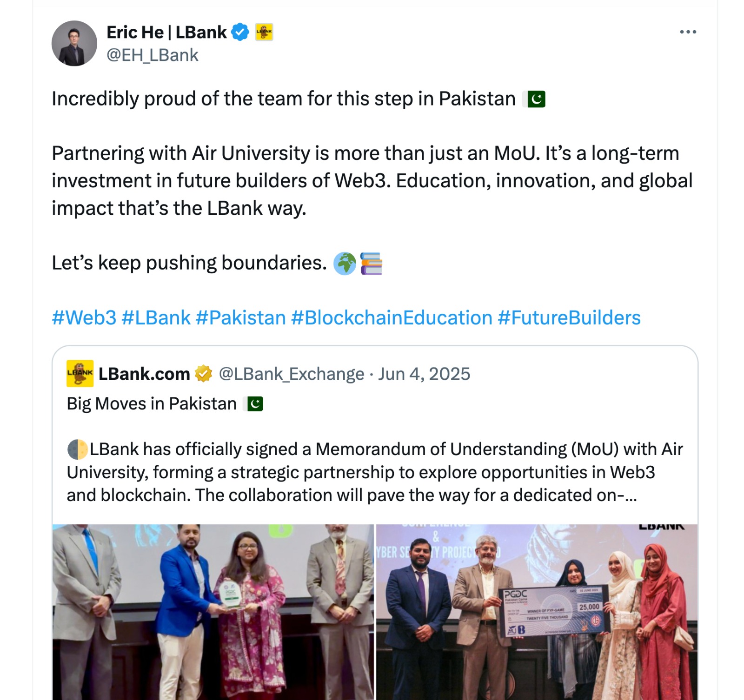This screenshot has height=700, width=744.
Task: Open Eric He's profile avatar photo
Action: [74, 43]
